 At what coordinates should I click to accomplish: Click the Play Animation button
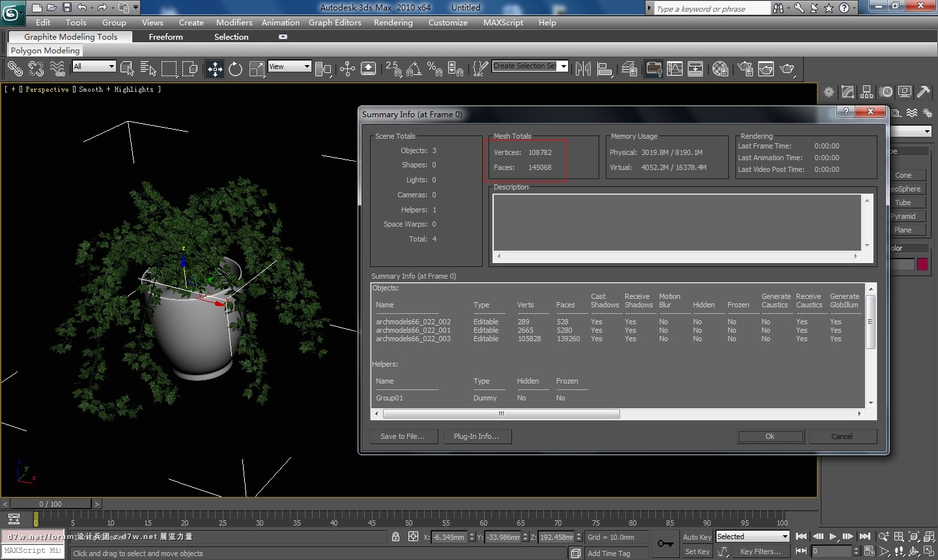tap(832, 537)
